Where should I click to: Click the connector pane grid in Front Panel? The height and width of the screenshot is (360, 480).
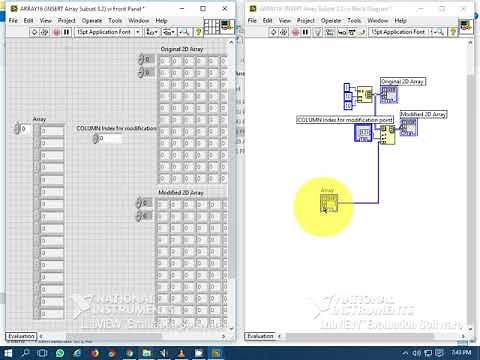tap(212, 27)
